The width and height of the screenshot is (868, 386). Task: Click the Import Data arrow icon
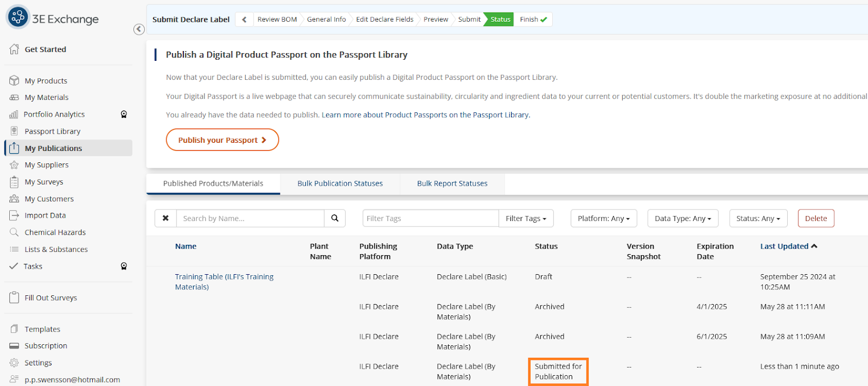(14, 215)
